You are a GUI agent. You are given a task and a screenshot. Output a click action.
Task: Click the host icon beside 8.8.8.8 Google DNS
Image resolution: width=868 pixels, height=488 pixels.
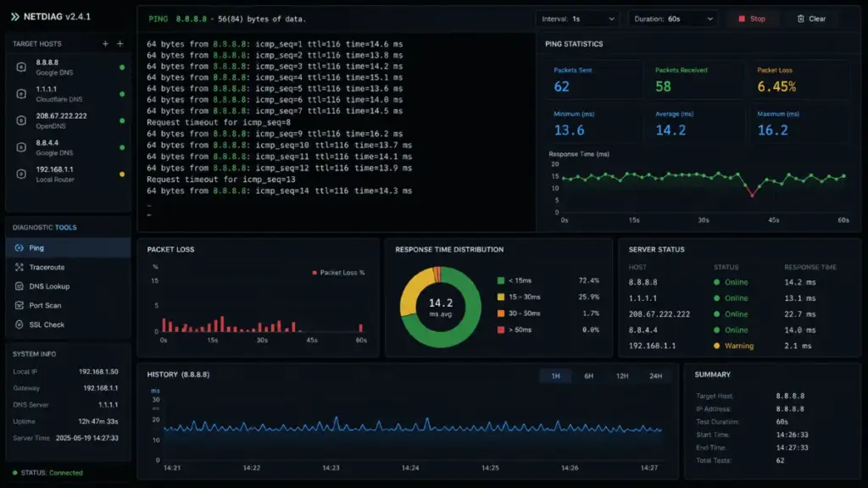21,67
